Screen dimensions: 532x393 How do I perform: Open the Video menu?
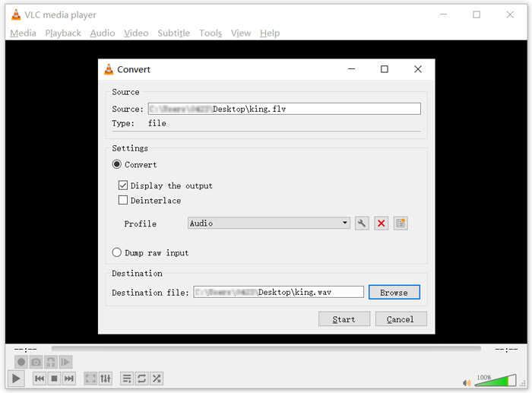tap(136, 33)
